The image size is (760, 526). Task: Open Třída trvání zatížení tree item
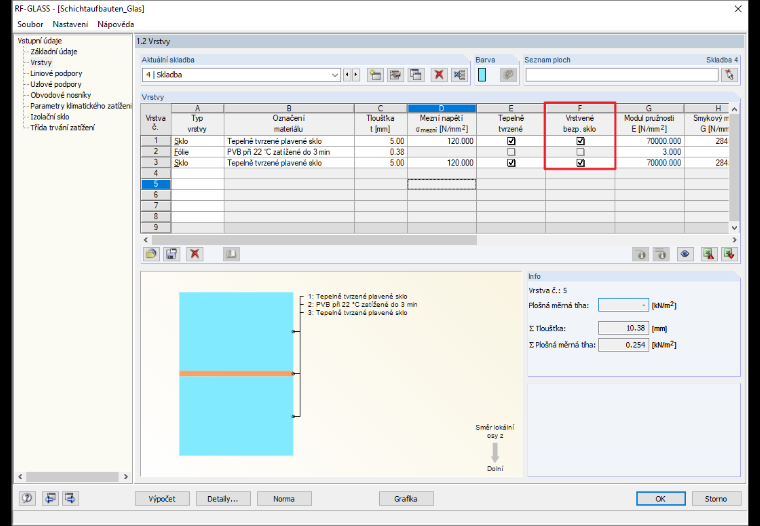coord(63,128)
